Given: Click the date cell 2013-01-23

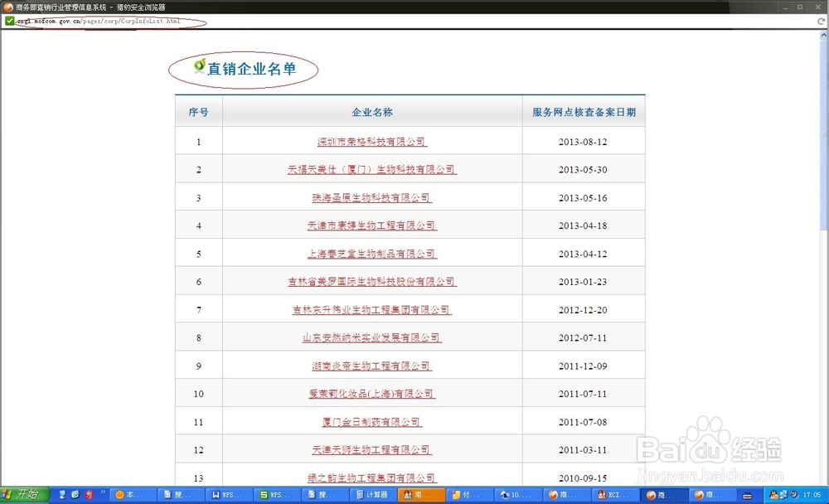Looking at the screenshot, I should [583, 282].
